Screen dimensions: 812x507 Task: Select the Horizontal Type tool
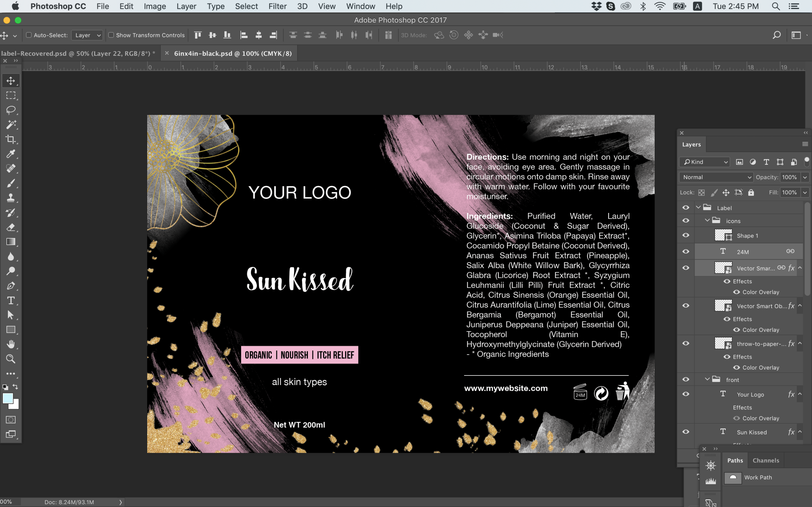11,300
